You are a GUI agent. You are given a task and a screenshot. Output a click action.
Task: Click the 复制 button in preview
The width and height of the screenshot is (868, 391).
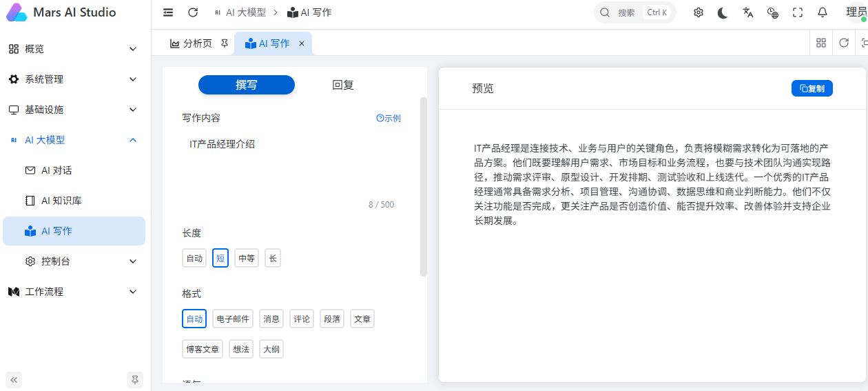pyautogui.click(x=812, y=88)
